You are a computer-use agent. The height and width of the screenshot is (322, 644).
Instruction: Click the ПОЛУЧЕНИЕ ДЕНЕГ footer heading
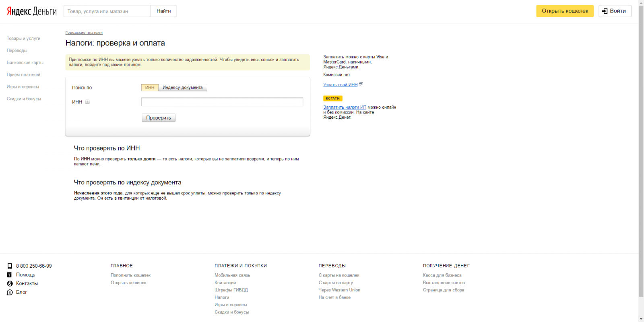point(446,266)
